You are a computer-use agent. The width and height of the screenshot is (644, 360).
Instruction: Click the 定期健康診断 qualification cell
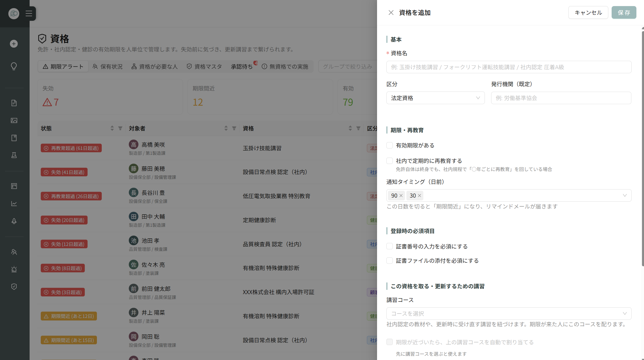[x=259, y=220]
